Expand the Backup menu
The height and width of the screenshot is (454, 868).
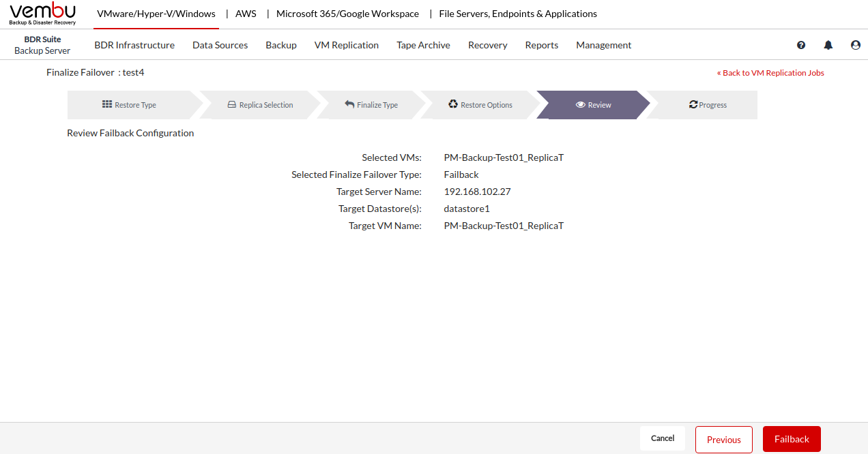tap(281, 45)
